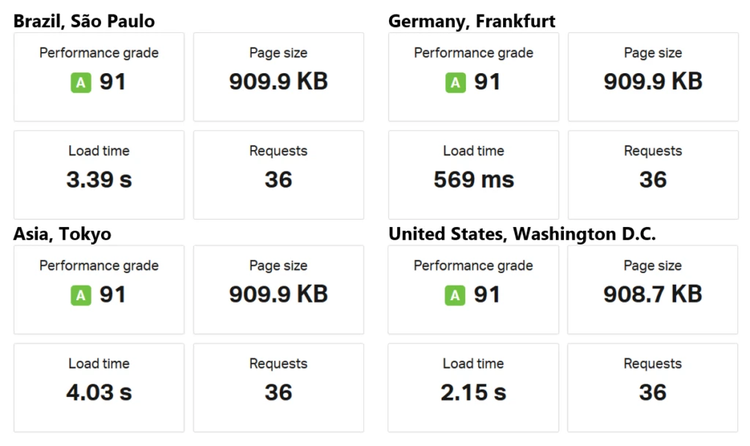Viewport: 750px width, 446px height.
Task: Select the United States, Washington D.C. heading
Action: pos(522,234)
